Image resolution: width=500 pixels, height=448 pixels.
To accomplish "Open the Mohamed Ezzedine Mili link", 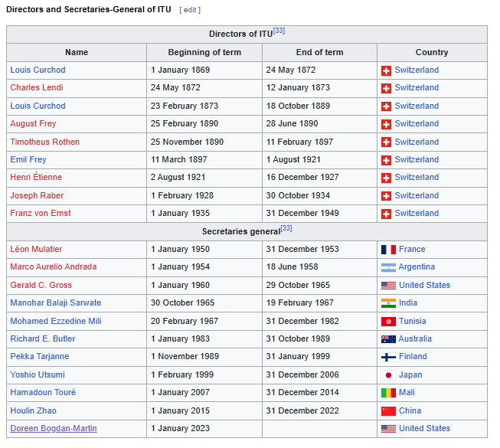I will [56, 321].
